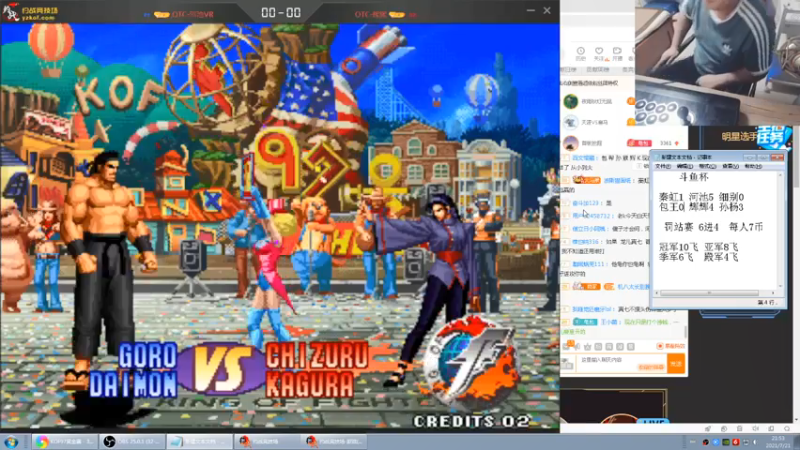The image size is (800, 450).
Task: Click the first viewer avatar in ranking list
Action: tap(570, 102)
